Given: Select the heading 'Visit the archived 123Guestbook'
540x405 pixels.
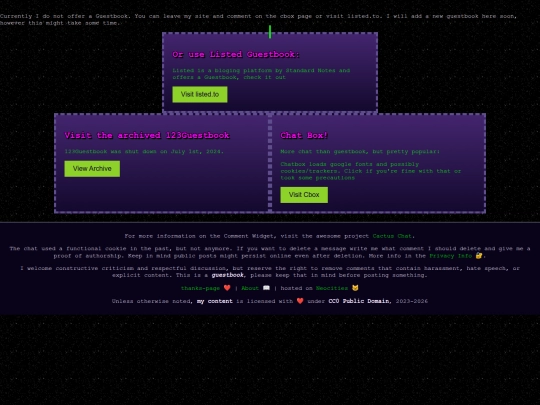Looking at the screenshot, I should tap(147, 135).
